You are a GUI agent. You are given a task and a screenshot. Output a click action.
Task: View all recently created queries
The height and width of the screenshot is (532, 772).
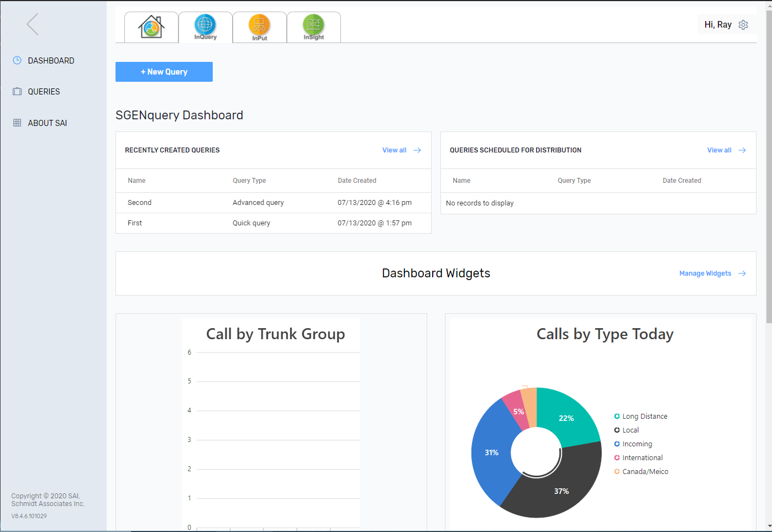coord(395,150)
